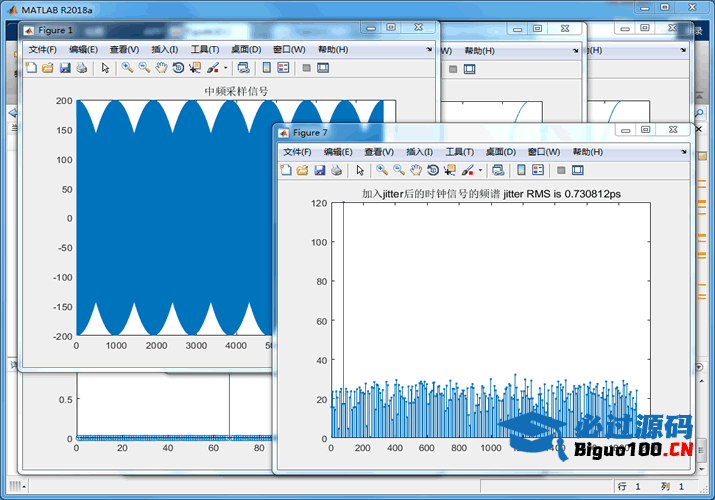Open 编辑(E) menu in Figure 7
Screen dimensions: 715x500
pyautogui.click(x=338, y=152)
